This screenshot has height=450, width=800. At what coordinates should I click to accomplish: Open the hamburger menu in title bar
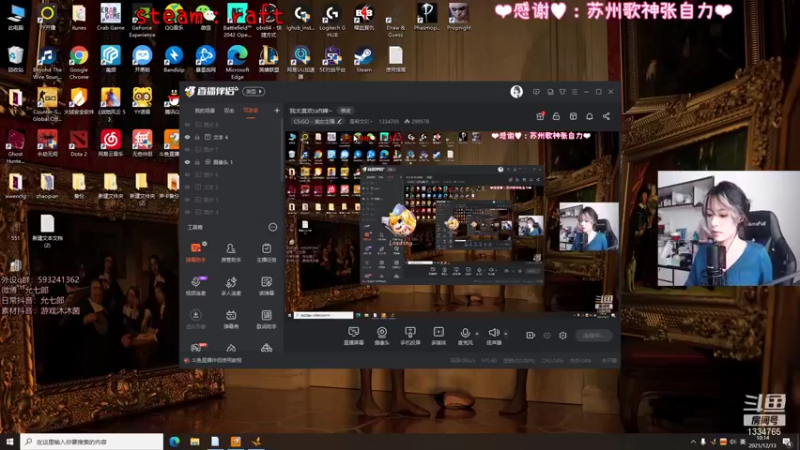click(574, 92)
